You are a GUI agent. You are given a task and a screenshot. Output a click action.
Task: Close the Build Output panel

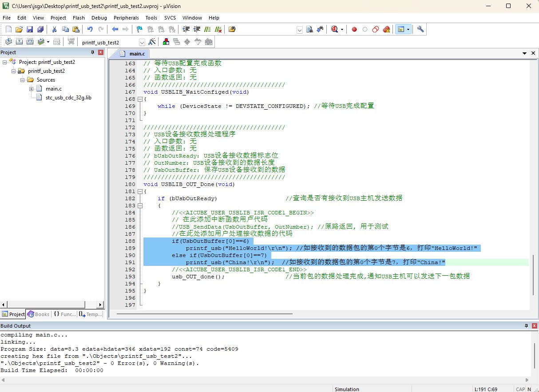pos(534,326)
